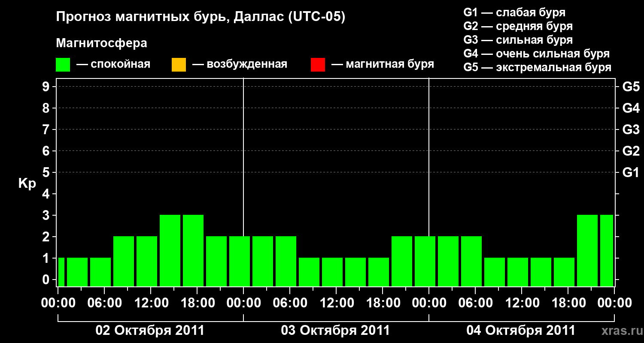Image resolution: width=644 pixels, height=343 pixels.
Task: Select the chart title 'Прогноз магнитных бурь, Даллас (UTC-05)'
Action: pyautogui.click(x=200, y=17)
